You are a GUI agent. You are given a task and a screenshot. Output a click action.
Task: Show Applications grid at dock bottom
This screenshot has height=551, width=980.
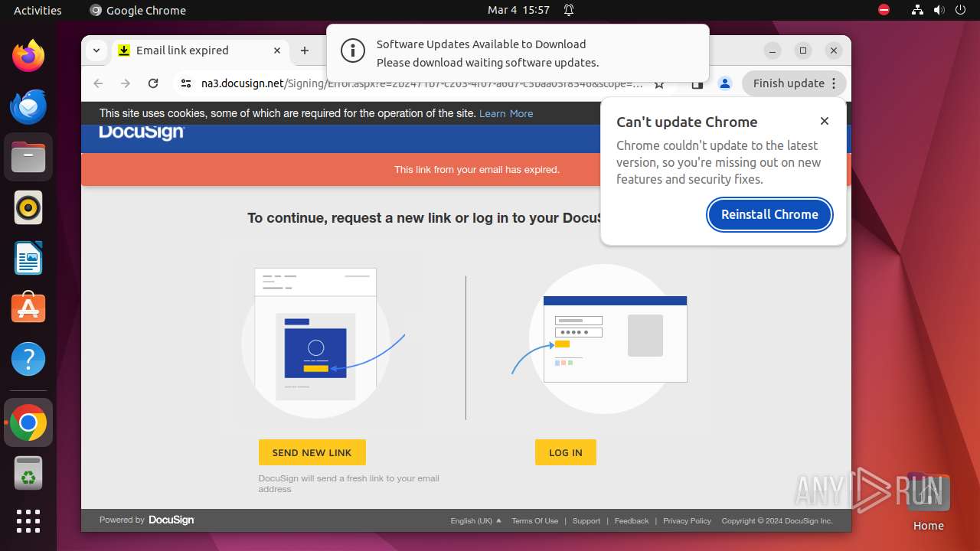coord(28,521)
